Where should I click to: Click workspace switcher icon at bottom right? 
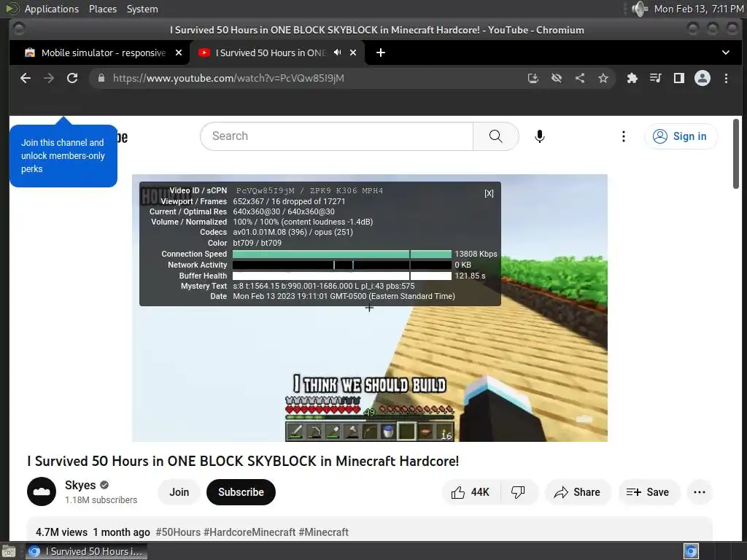pyautogui.click(x=691, y=551)
